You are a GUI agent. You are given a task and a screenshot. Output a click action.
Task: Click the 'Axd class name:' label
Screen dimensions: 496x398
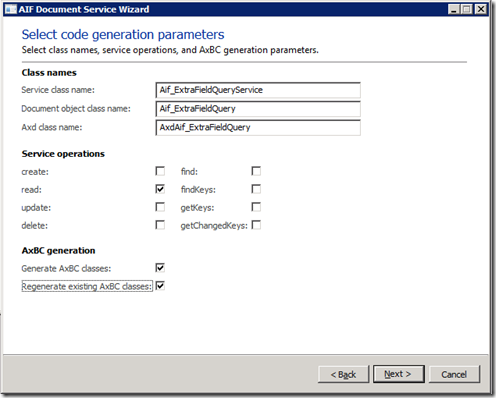52,127
